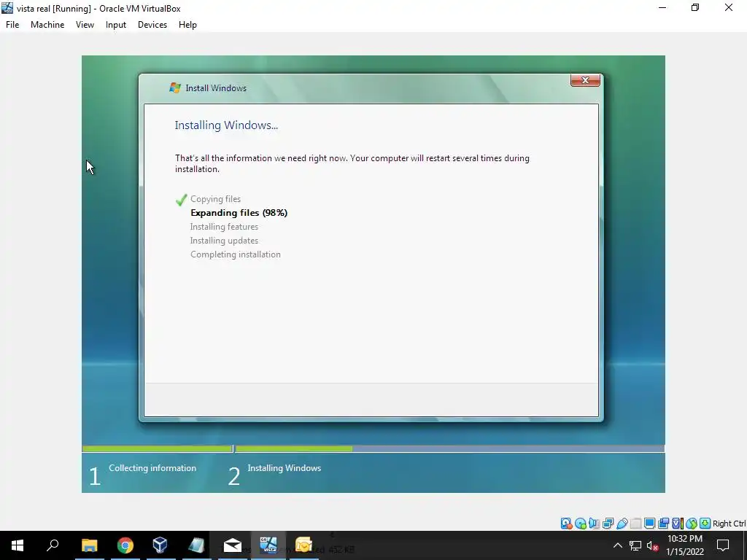Image resolution: width=747 pixels, height=560 pixels.
Task: Click the mouse integration indicator icon
Action: tap(692, 524)
